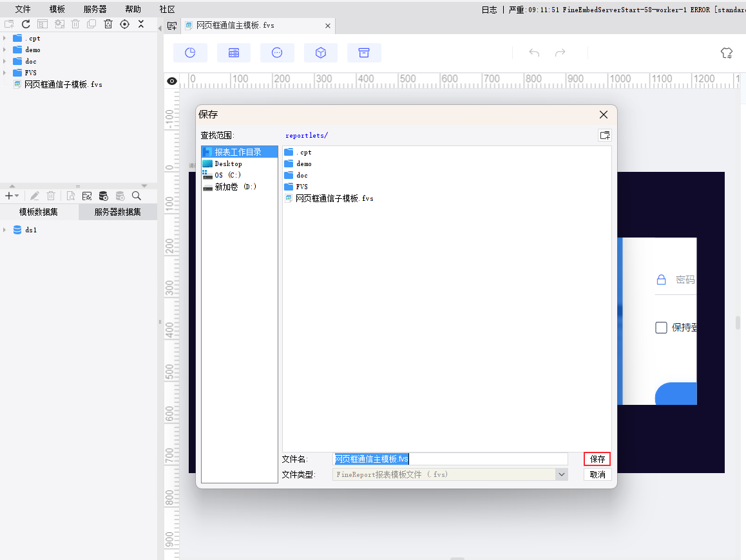Expand the FVS folder in left tree
This screenshot has width=746, height=560.
[x=5, y=73]
